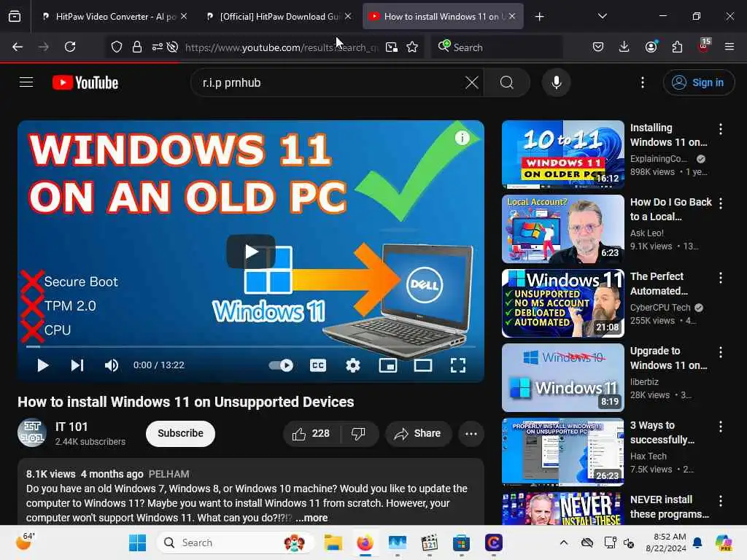Expand the description with ...more

point(311,518)
